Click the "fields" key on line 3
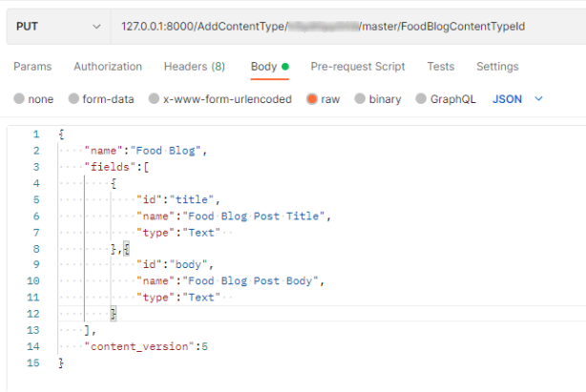 click(x=110, y=167)
